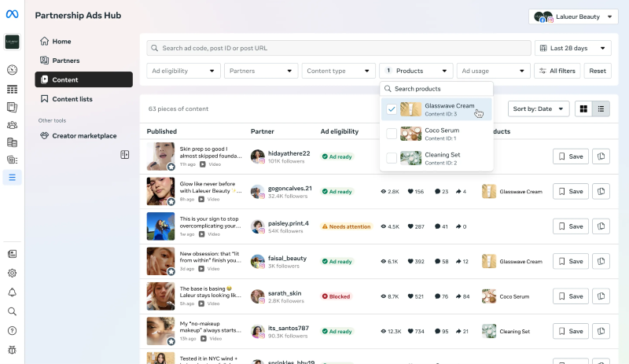Expand the Content type filter dropdown

pyautogui.click(x=338, y=71)
